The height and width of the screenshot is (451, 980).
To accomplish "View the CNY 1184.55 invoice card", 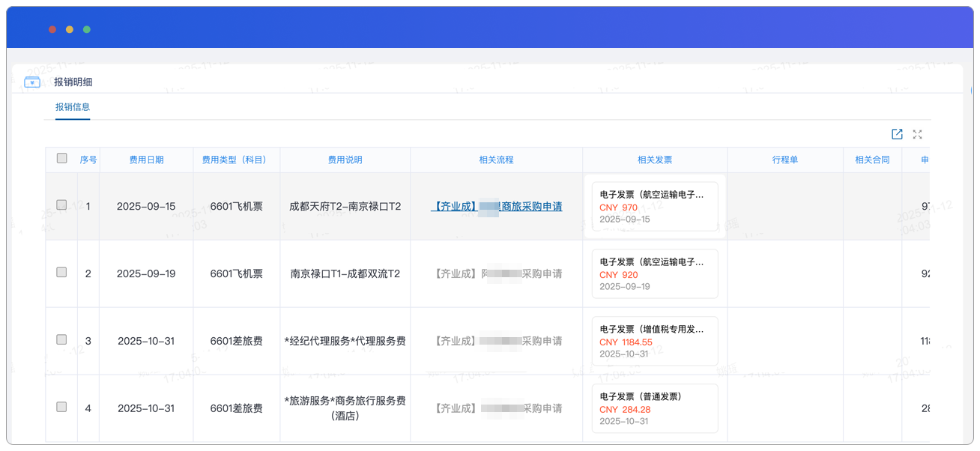I will click(x=654, y=342).
